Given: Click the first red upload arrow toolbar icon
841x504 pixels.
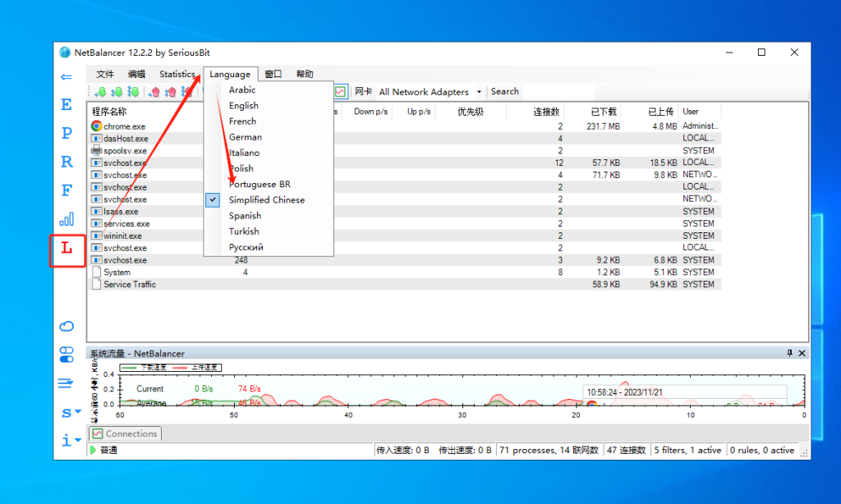Looking at the screenshot, I should [x=154, y=92].
